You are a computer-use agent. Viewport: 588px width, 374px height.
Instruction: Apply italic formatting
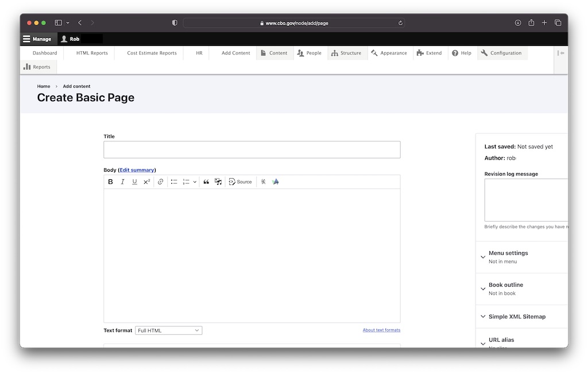pyautogui.click(x=122, y=182)
